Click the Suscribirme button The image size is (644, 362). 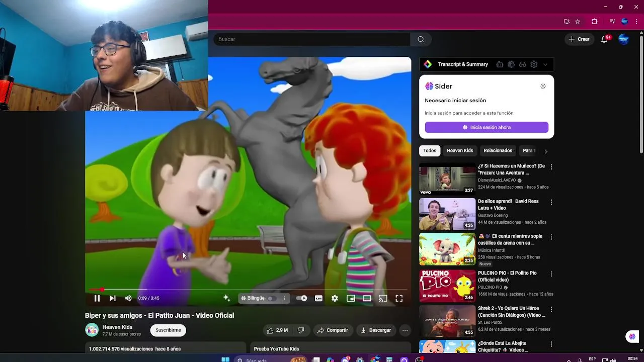coord(168,330)
